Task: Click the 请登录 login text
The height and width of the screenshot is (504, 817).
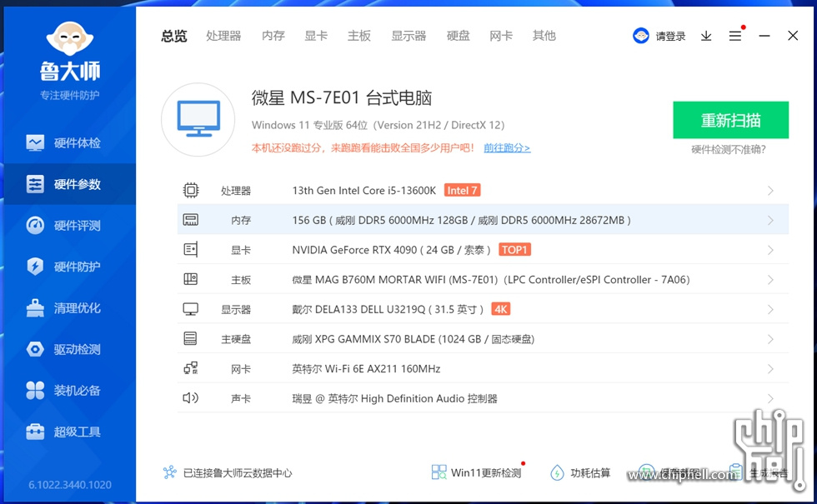Action: click(670, 36)
